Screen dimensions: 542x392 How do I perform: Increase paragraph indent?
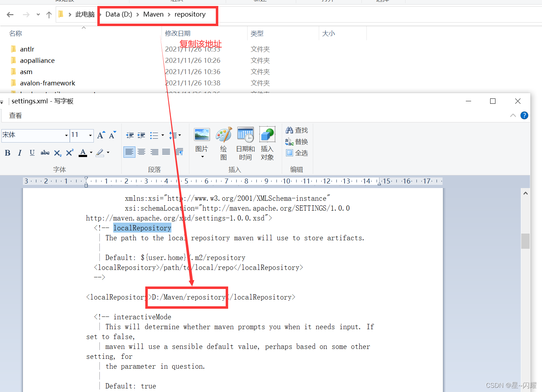click(x=141, y=135)
